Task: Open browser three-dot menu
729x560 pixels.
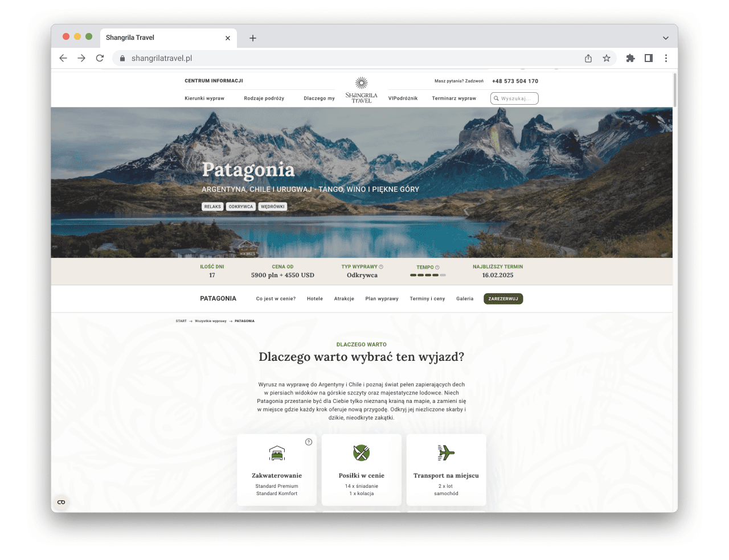Action: (x=666, y=58)
